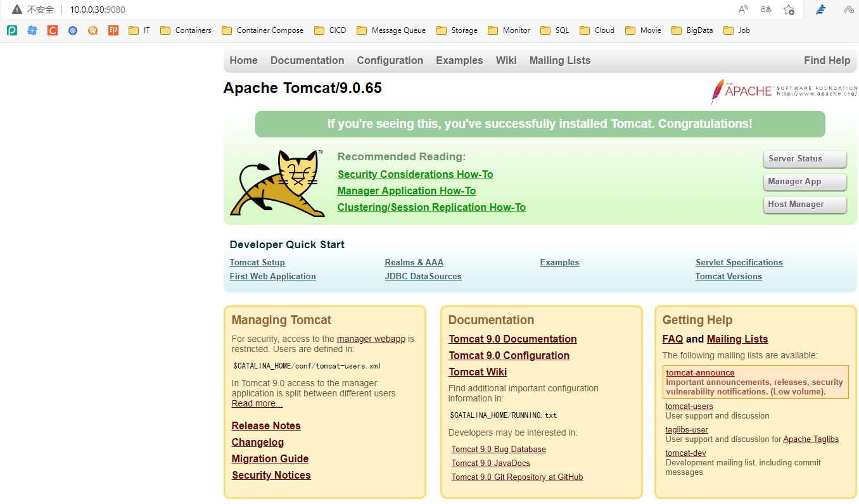Click the Apache Software Foundation feather logo
Image resolution: width=859 pixels, height=504 pixels.
click(784, 91)
